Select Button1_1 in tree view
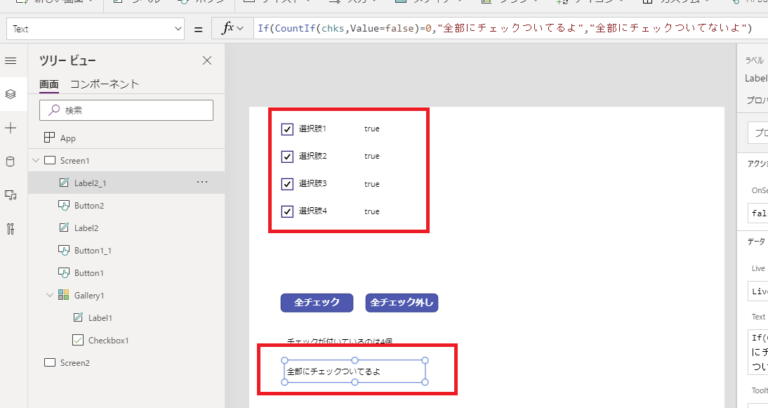This screenshot has height=408, width=768. pyautogui.click(x=126, y=250)
